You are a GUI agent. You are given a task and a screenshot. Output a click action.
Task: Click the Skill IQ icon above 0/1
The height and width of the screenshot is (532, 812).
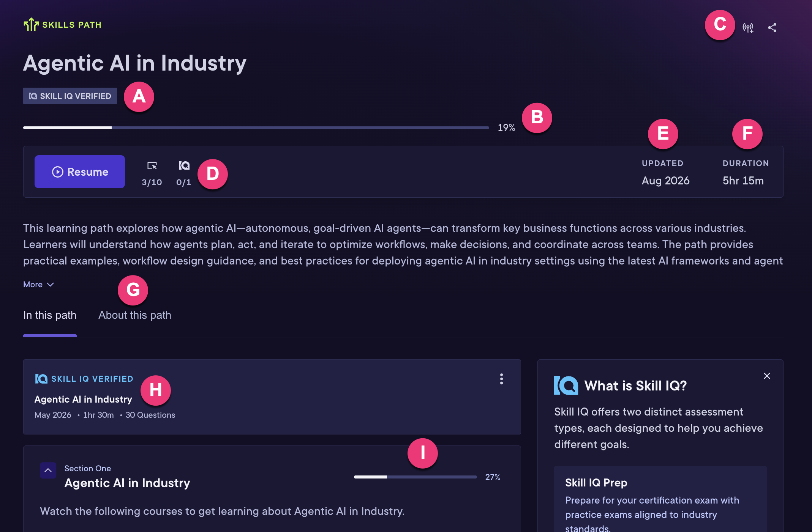click(x=184, y=165)
